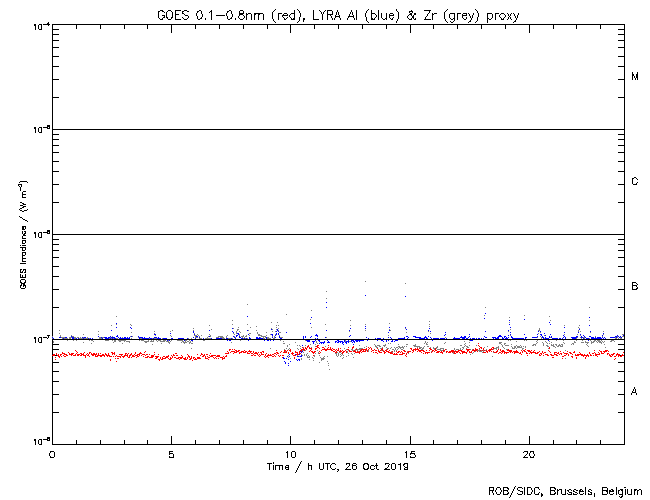Click the x-axis tick label 0
The width and height of the screenshot is (650, 500).
tap(52, 454)
